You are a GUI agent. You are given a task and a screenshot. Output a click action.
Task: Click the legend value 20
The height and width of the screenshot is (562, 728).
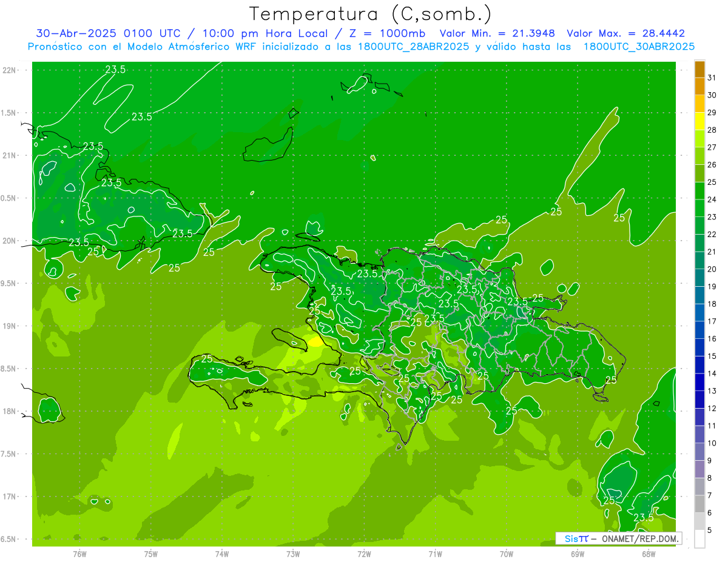pyautogui.click(x=712, y=269)
